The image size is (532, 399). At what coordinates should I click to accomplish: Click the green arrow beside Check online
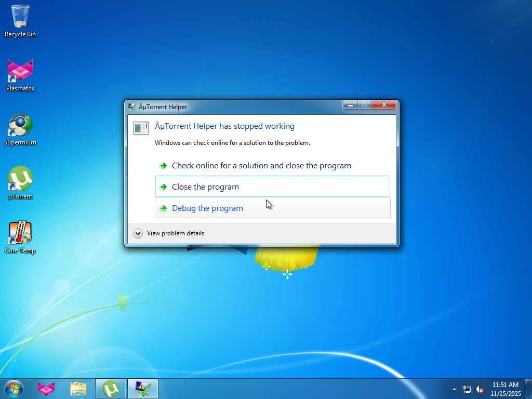tap(164, 166)
